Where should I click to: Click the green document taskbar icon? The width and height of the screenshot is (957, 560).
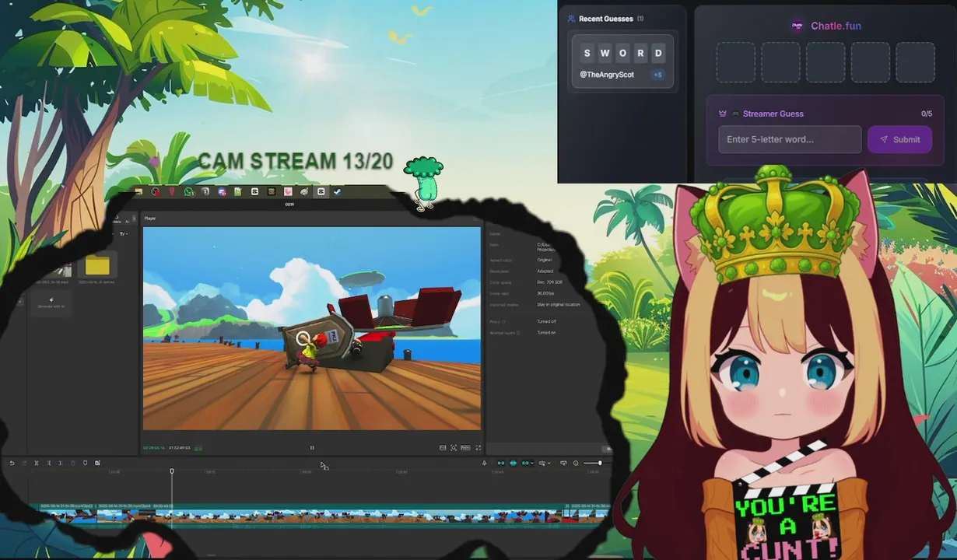(x=238, y=191)
